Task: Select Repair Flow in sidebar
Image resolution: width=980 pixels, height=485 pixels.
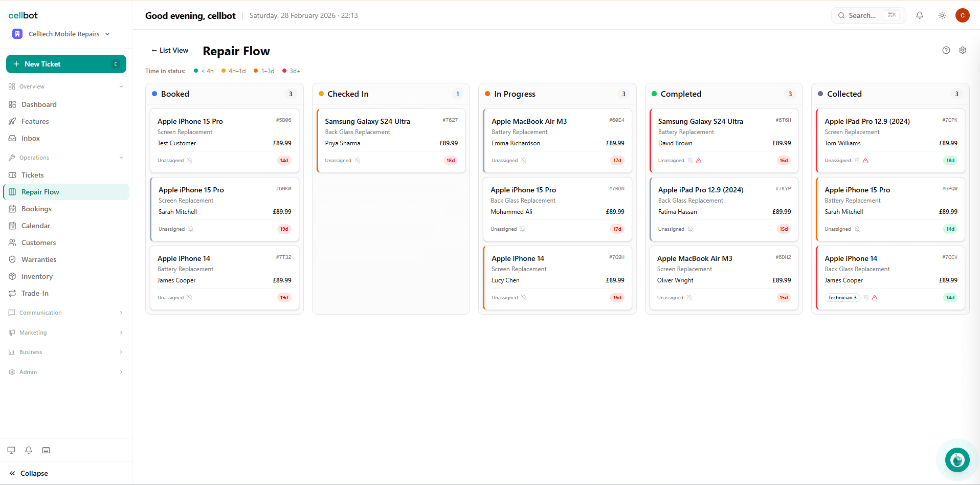Action: (x=66, y=192)
